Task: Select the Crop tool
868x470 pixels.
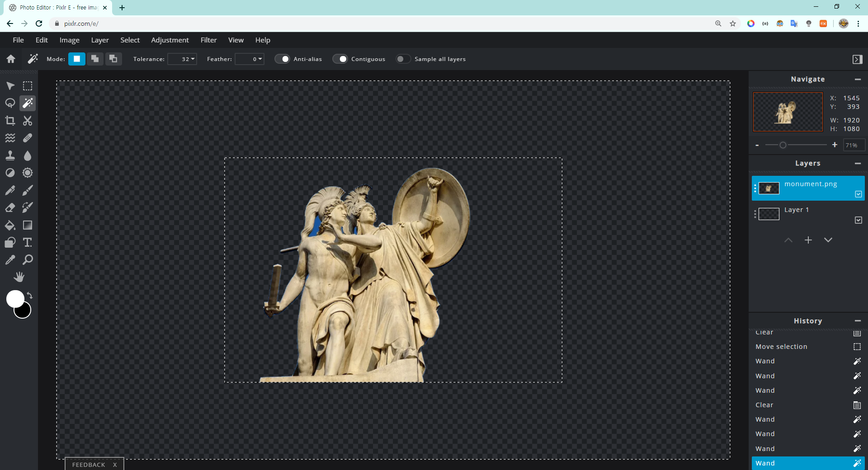Action: click(x=10, y=121)
